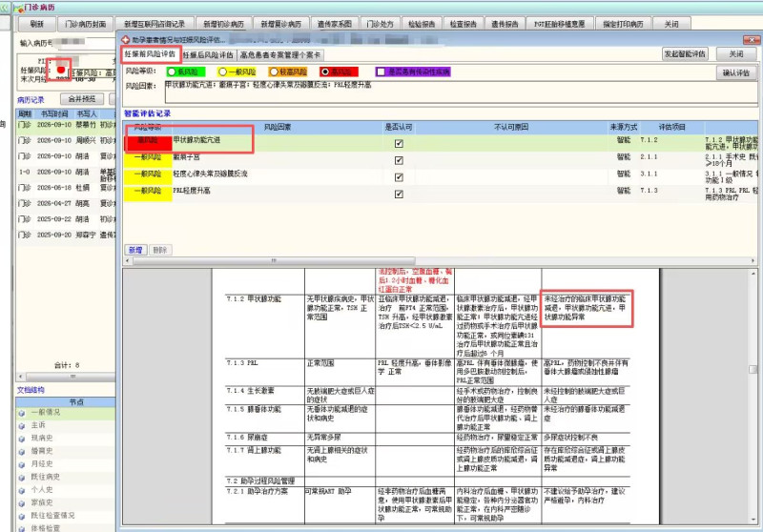Uncheck 是否认可 for 轻度心律失常及瓣膜反流 row
763x532 pixels.
[x=399, y=177]
